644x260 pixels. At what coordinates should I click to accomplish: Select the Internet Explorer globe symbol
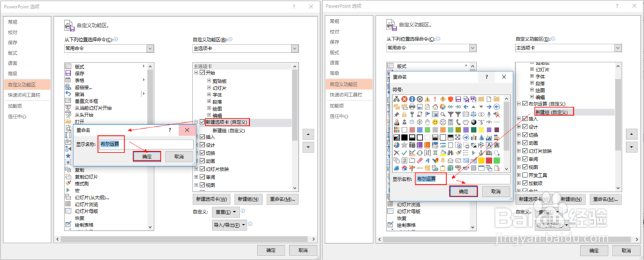[x=397, y=168]
